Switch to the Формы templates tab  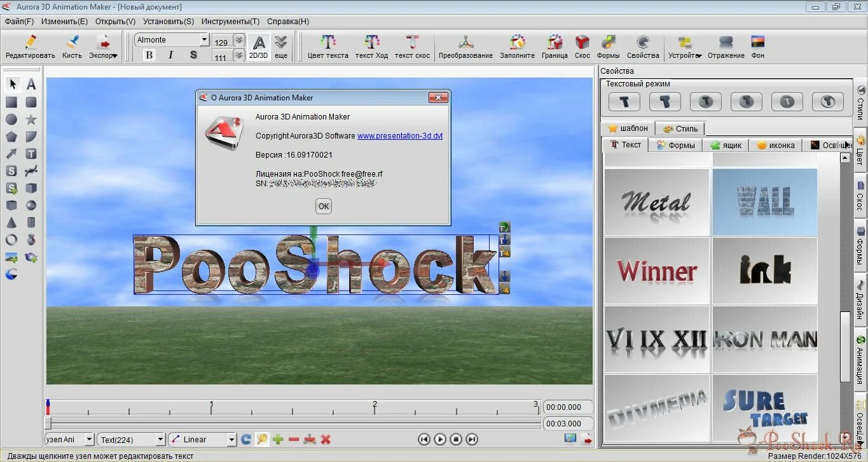(675, 145)
